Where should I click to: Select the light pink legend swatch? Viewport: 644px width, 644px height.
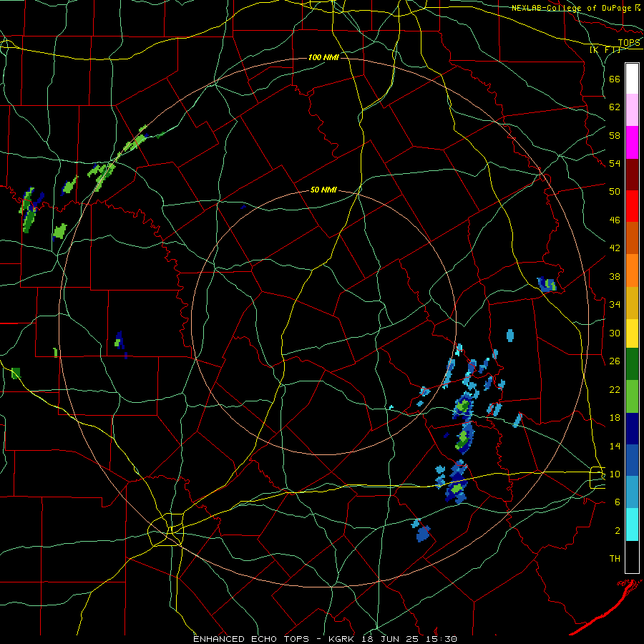632,109
